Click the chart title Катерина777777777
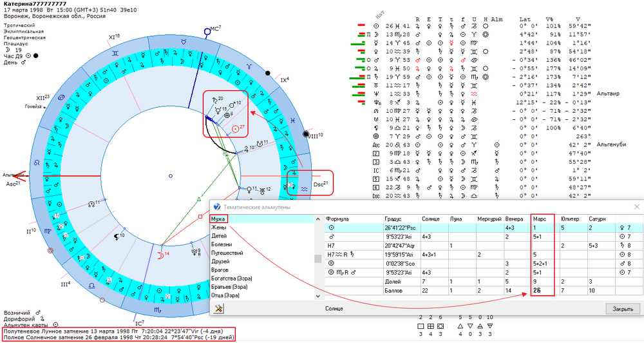The height and width of the screenshot is (343, 644). pos(35,4)
